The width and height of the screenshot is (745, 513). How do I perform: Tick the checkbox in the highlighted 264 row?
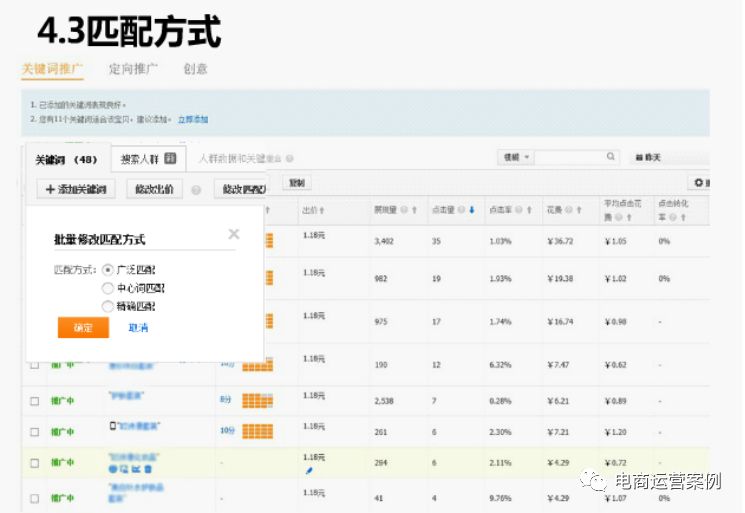coord(34,463)
